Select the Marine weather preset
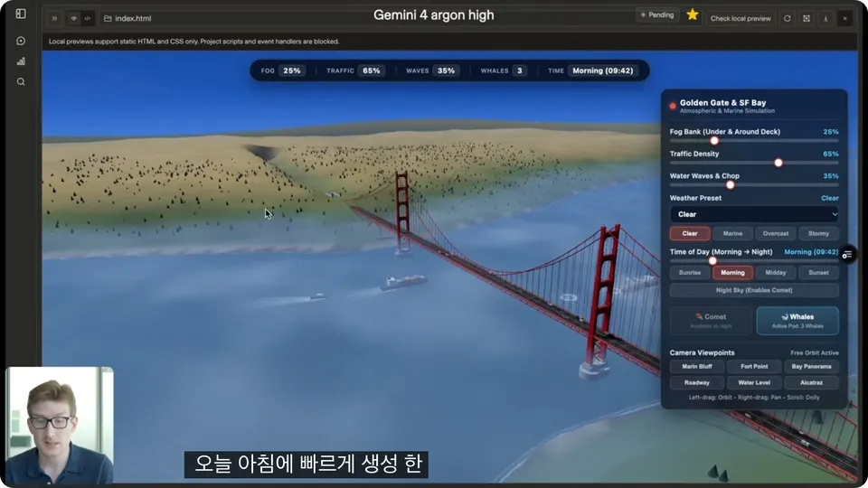The width and height of the screenshot is (868, 488). [x=732, y=233]
